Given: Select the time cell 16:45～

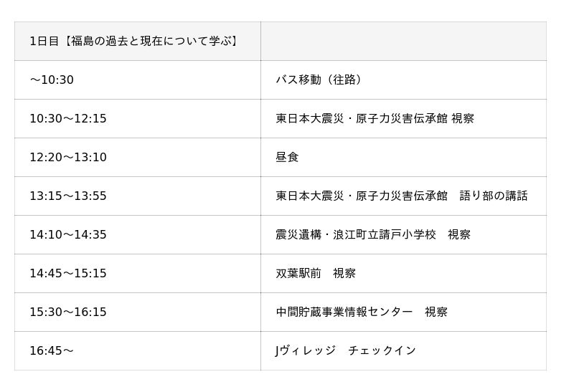Looking at the screenshot, I should tap(138, 351).
